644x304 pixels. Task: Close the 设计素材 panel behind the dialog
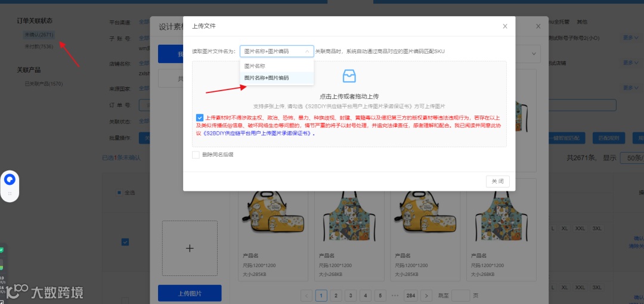538,26
